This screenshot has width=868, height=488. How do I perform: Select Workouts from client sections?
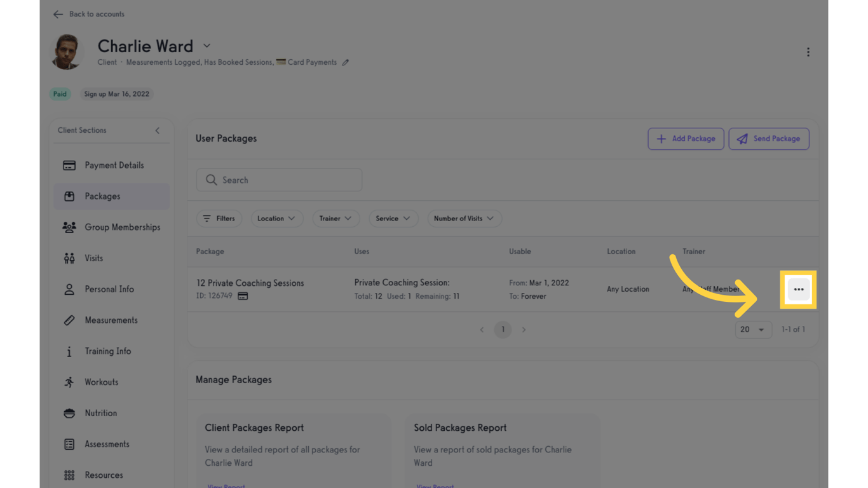pos(101,382)
